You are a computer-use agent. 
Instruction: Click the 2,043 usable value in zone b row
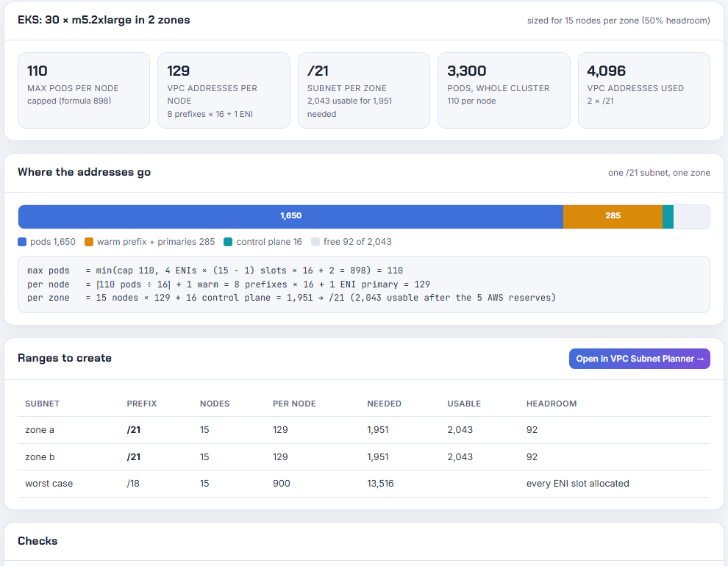[x=460, y=457]
